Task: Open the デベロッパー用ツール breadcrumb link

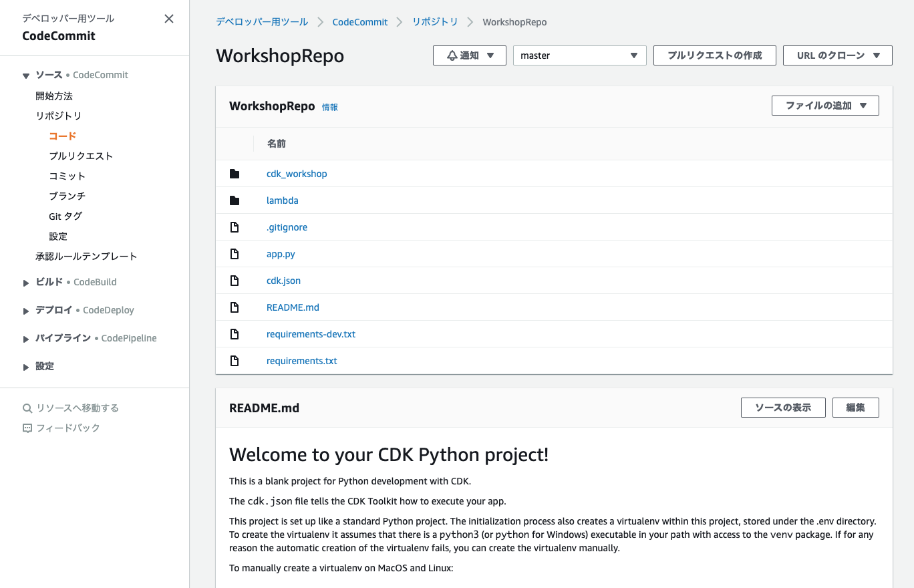Action: (x=262, y=22)
